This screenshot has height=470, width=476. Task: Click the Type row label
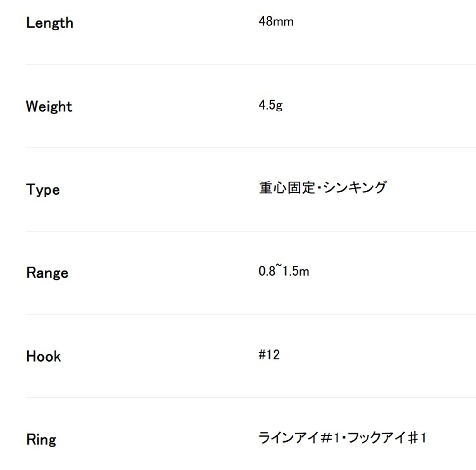click(x=43, y=190)
